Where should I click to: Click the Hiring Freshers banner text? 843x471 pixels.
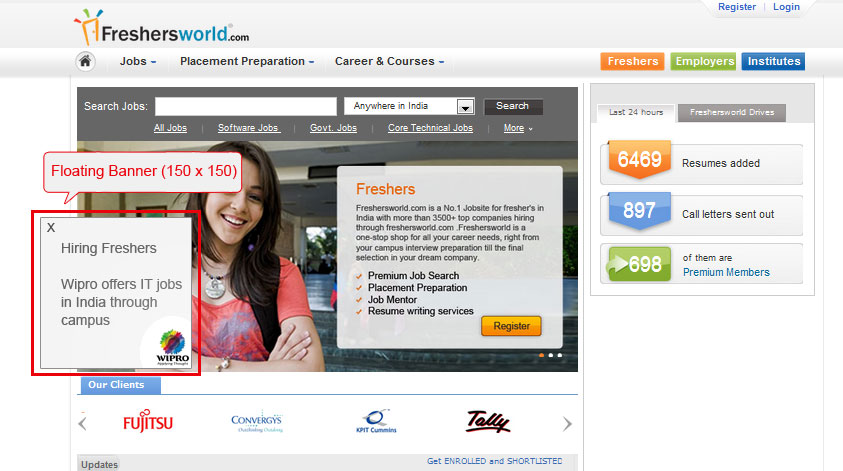click(109, 248)
